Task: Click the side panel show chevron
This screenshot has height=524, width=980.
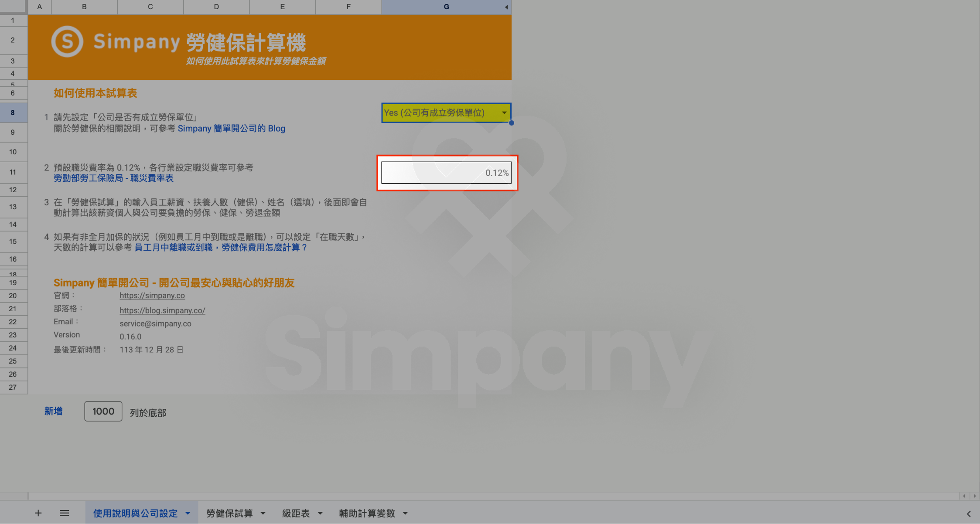Action: click(968, 514)
